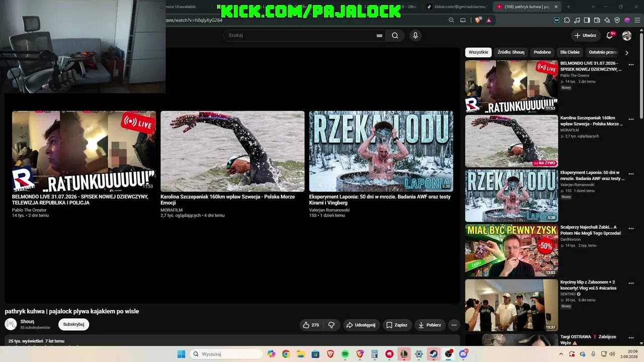Expand hidden system tray icons chevron

561,354
